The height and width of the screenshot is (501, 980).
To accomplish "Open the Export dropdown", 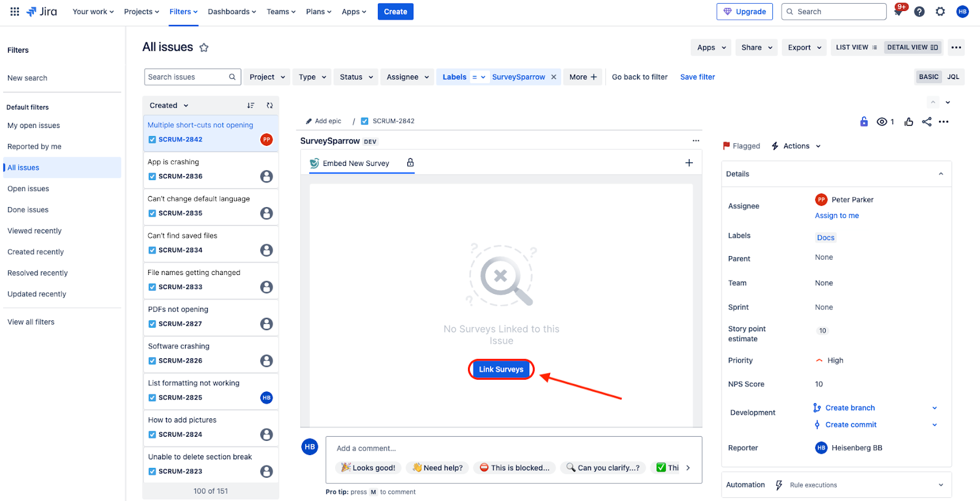I will (x=804, y=47).
